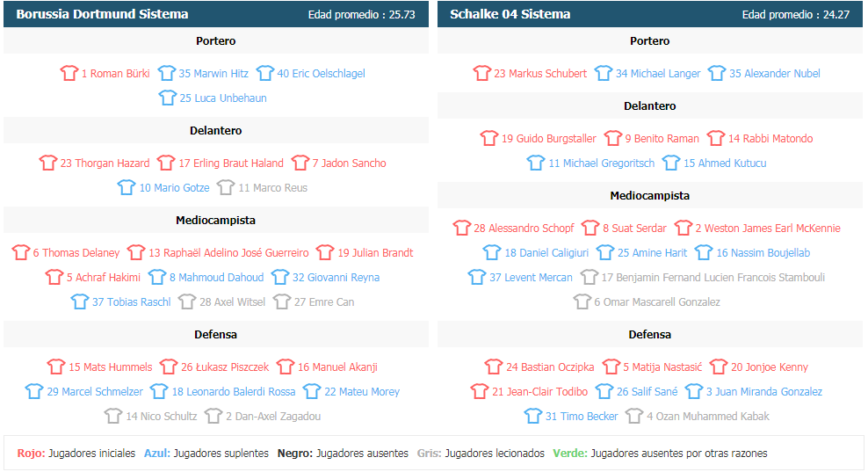Image resolution: width=868 pixels, height=472 pixels.
Task: Click the gray jersey icon beside Marco Reus
Action: [226, 187]
